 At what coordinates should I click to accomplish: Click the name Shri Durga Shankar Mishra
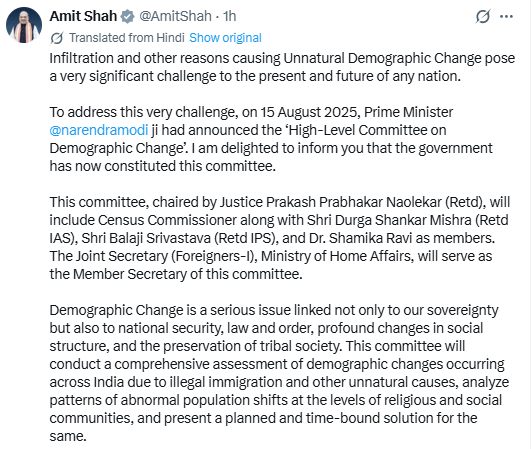click(389, 220)
